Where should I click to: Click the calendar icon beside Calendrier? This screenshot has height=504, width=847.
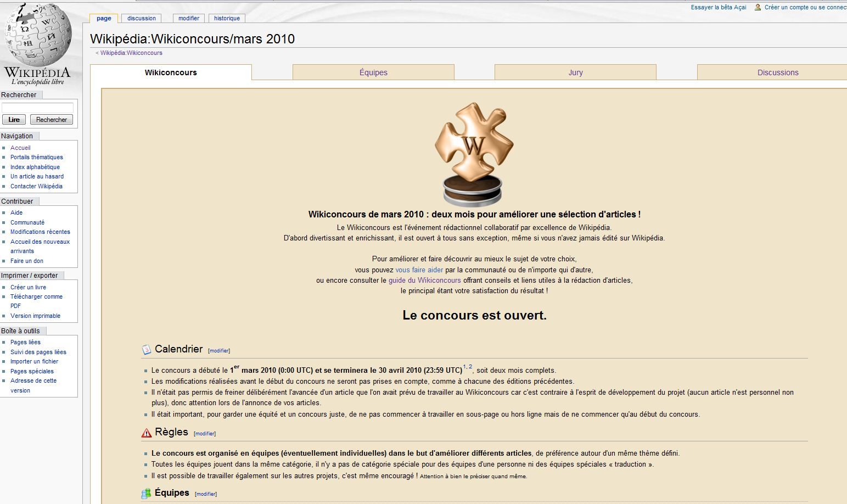pos(146,350)
